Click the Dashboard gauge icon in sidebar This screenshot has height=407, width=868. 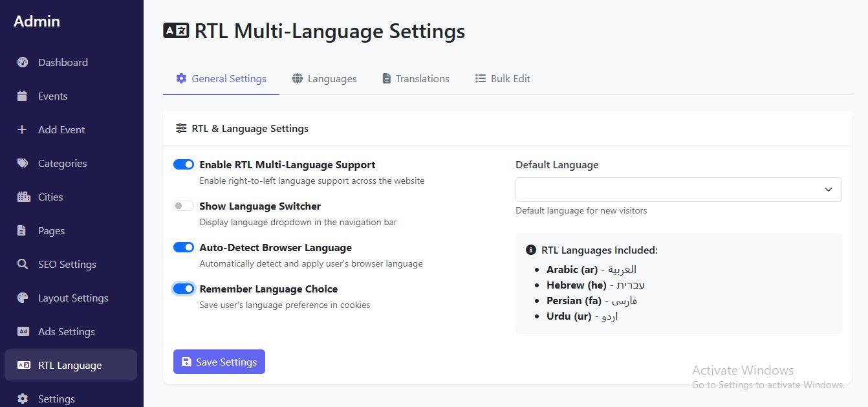(23, 63)
